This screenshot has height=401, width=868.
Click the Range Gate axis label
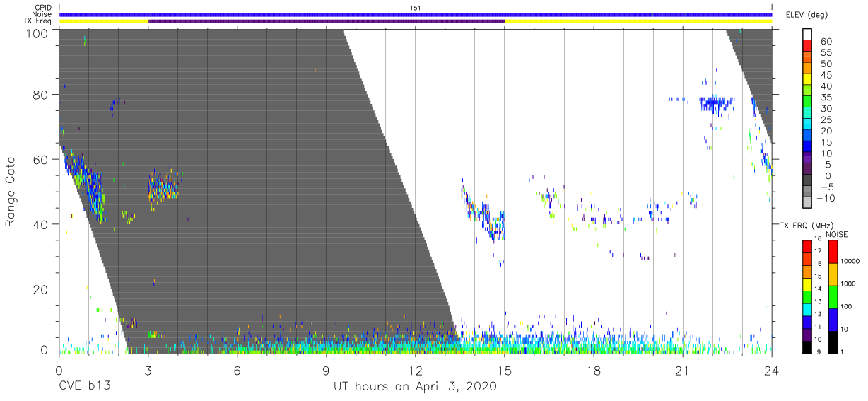[x=11, y=192]
